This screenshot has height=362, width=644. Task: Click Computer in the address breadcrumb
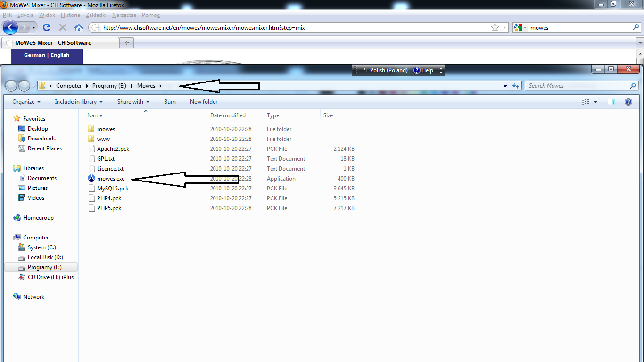tap(69, 86)
